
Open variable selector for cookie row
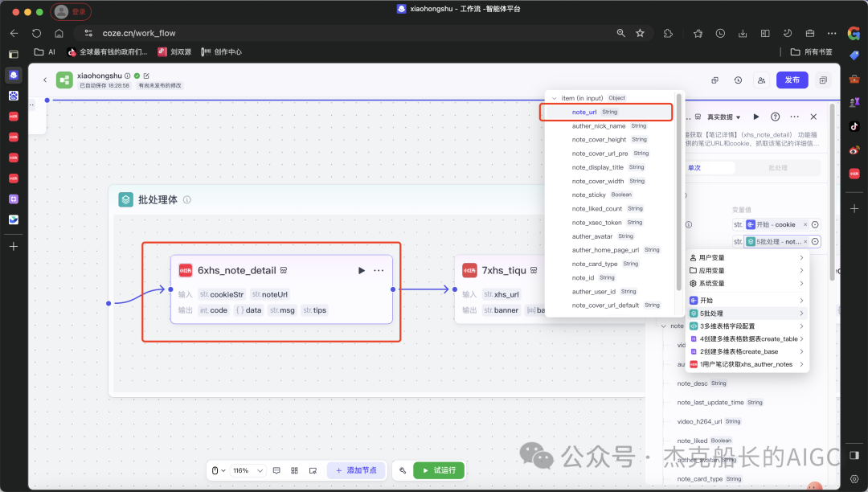pos(815,224)
